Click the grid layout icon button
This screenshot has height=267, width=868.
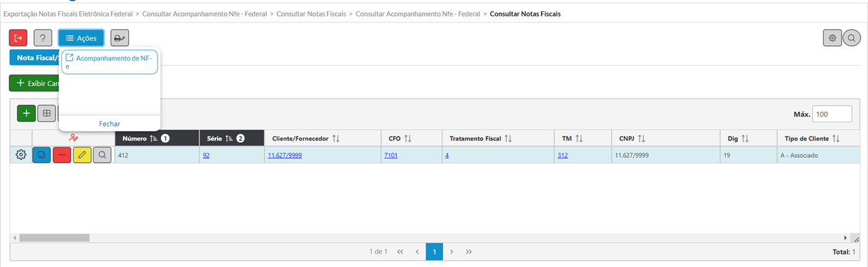(x=47, y=113)
